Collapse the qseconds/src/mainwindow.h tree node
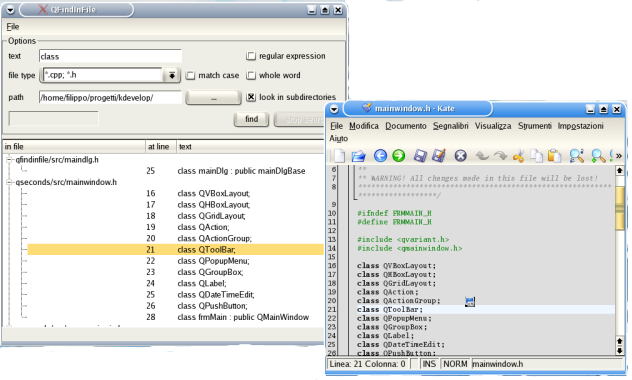 point(9,183)
